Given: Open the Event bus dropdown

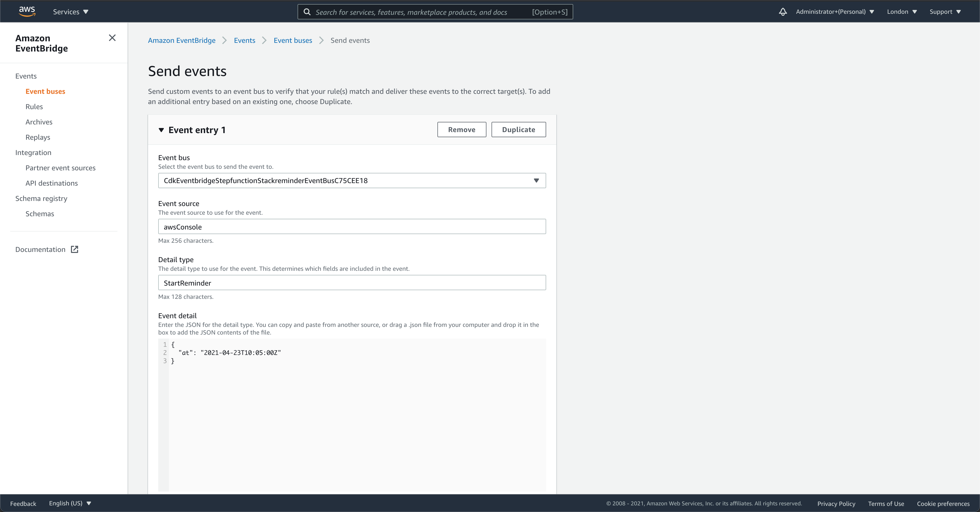Looking at the screenshot, I should tap(352, 181).
